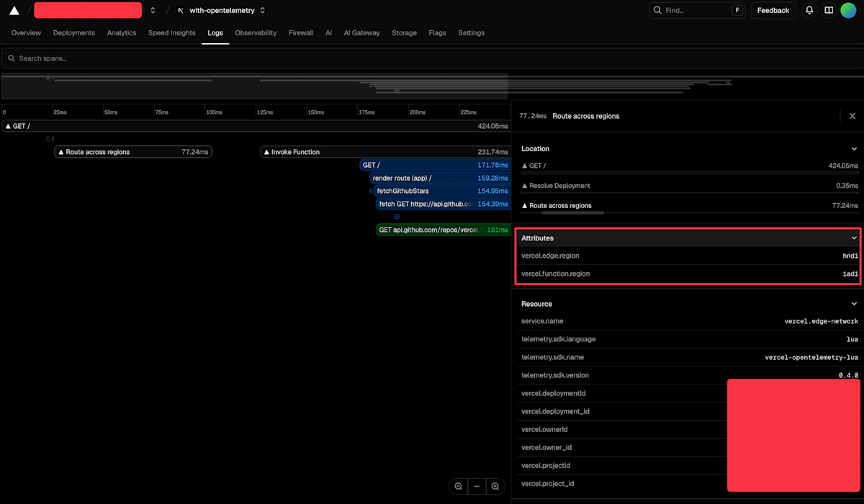The width and height of the screenshot is (864, 504).
Task: Zoom in the trace timeline
Action: pyautogui.click(x=495, y=487)
